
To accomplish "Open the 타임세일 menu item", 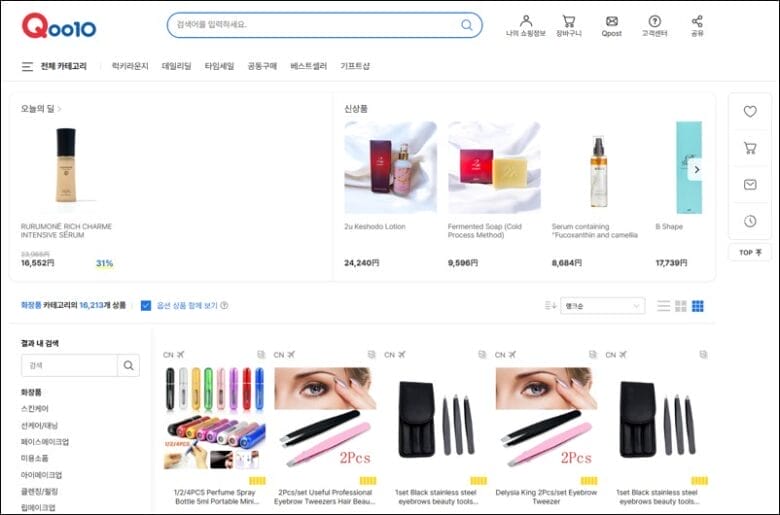I will [x=219, y=67].
